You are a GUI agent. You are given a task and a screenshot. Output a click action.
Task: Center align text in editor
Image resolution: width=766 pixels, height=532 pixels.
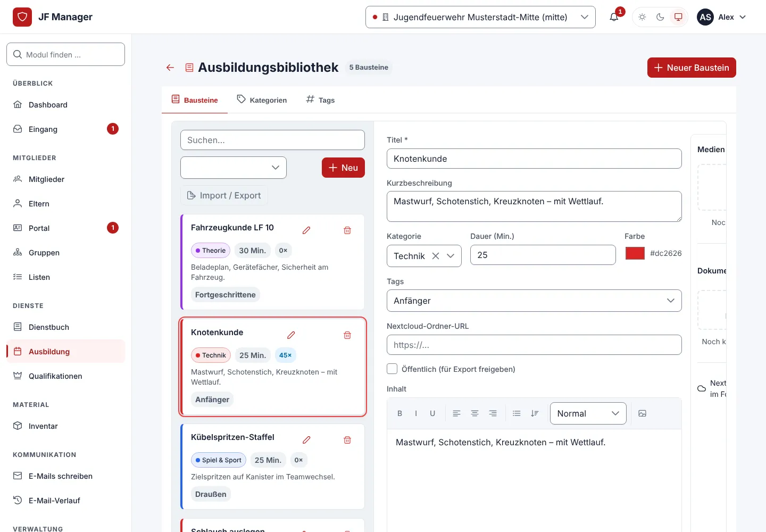[474, 413]
